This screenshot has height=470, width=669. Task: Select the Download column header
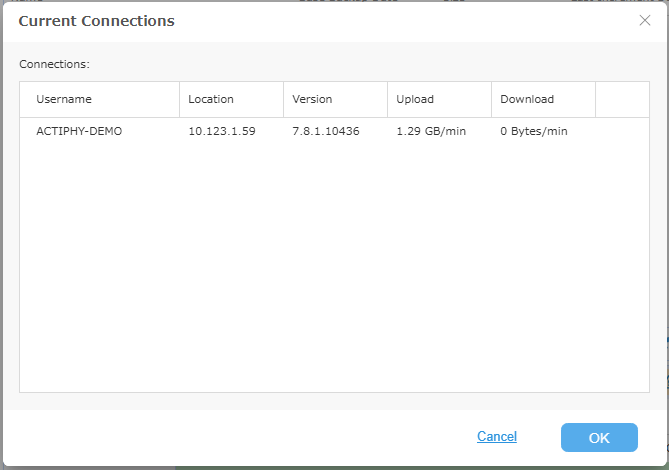coord(544,99)
